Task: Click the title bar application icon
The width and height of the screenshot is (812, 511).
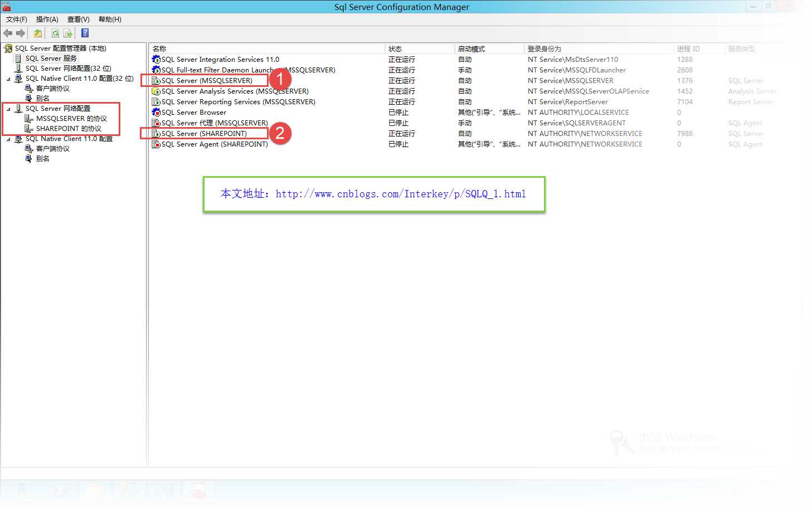Action: click(x=7, y=7)
